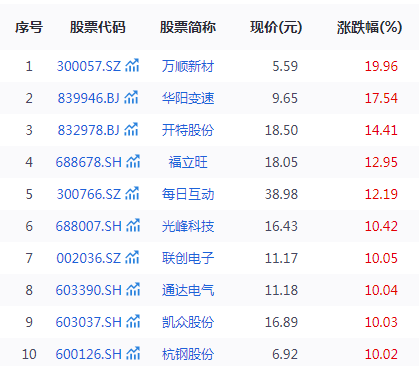Select the row number of 每日互动

[29, 194]
